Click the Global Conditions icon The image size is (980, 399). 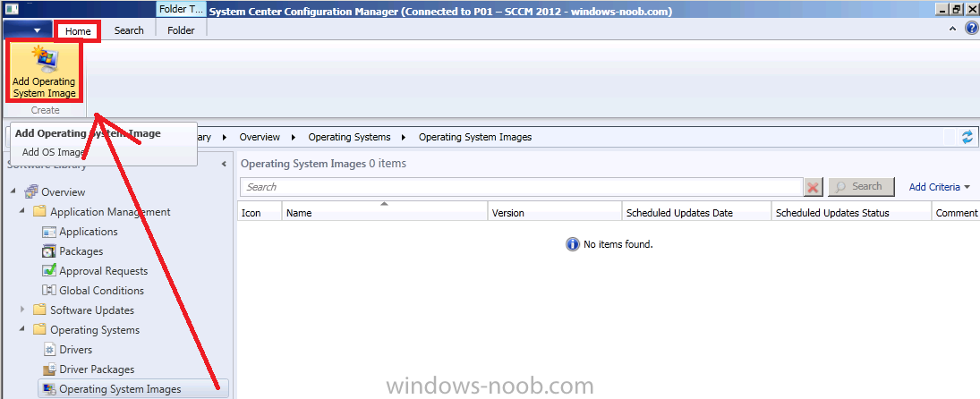(x=49, y=291)
